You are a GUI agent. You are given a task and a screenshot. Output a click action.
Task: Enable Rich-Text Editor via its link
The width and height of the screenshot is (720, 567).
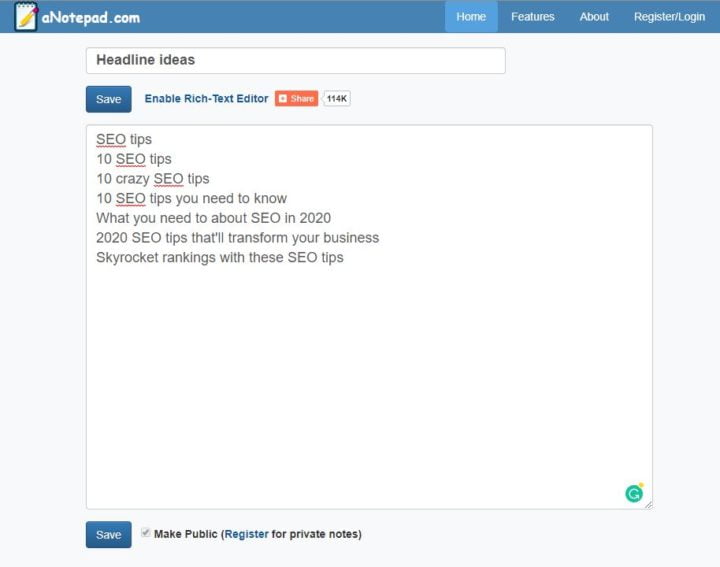[206, 99]
